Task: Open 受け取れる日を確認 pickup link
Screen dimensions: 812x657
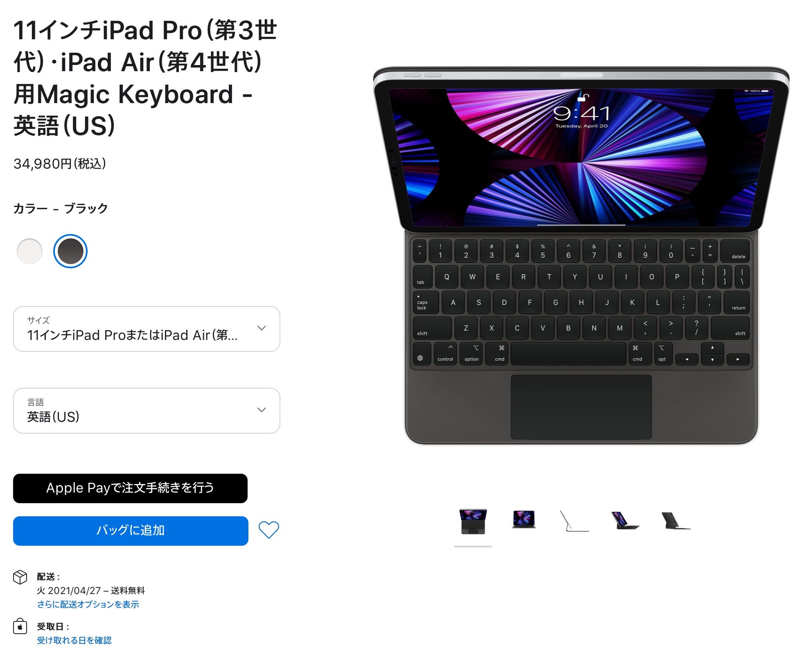Action: [74, 640]
